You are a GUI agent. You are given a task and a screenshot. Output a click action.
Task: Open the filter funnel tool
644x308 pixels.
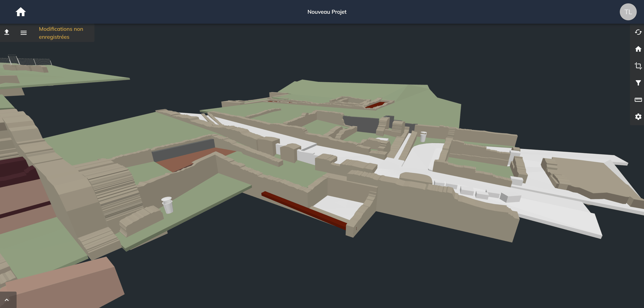638,83
